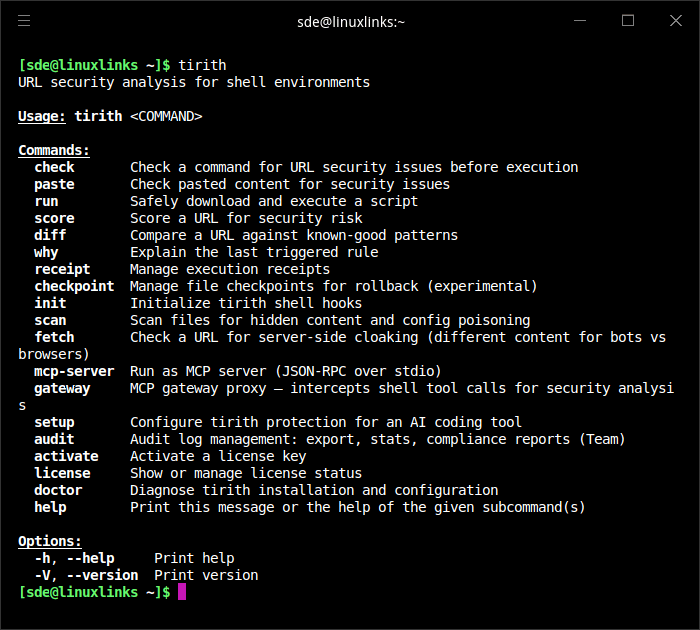Click the underlined 'Commands:' heading
700x630 pixels.
pos(54,150)
